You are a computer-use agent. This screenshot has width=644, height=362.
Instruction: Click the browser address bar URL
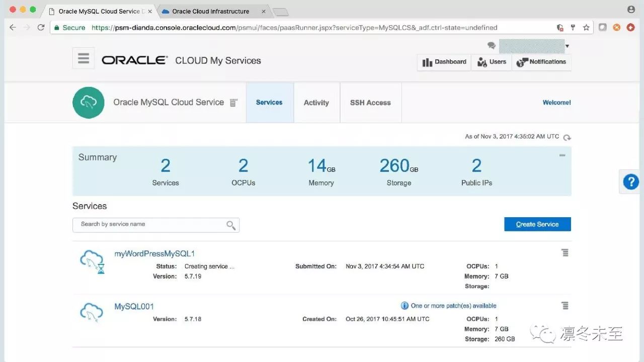pos(294,28)
